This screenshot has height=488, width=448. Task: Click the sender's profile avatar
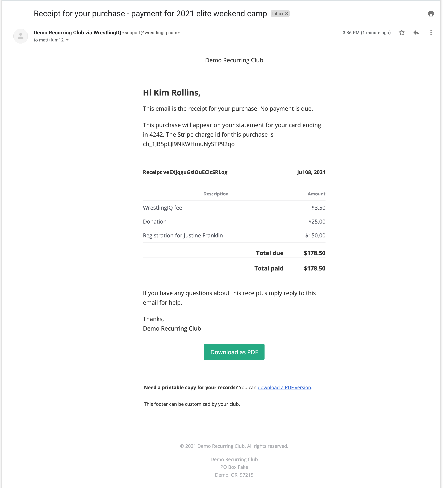pyautogui.click(x=21, y=36)
